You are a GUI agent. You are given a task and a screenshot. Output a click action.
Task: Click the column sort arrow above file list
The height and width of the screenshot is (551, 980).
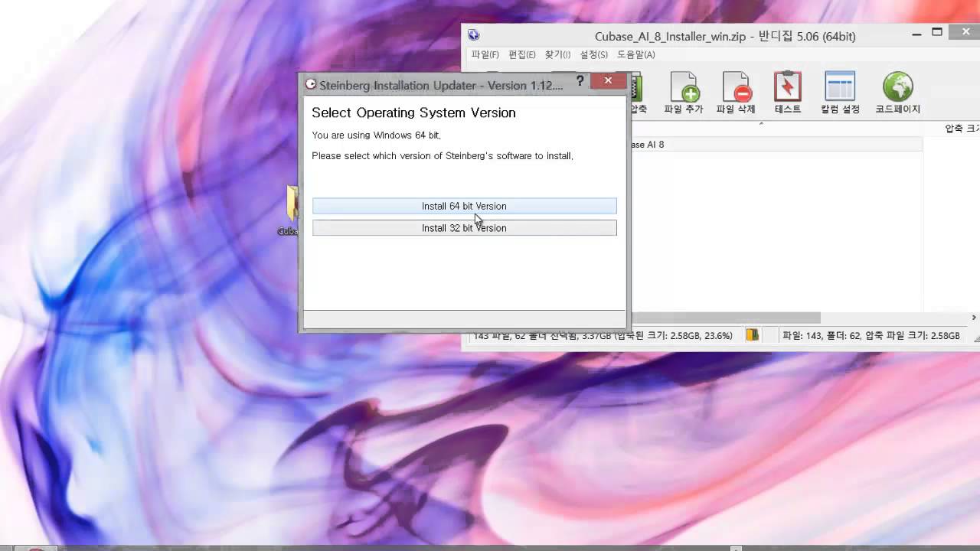point(761,123)
